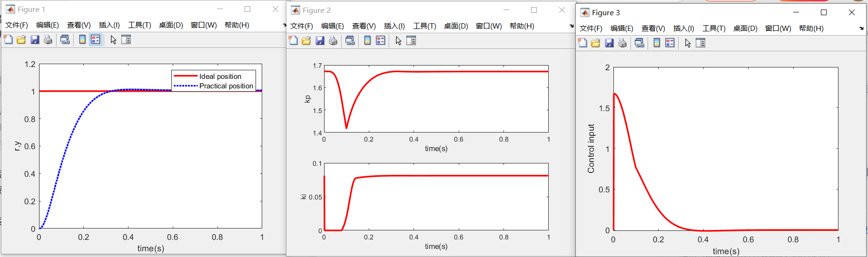Insert colorbar in Figure 2

pos(367,41)
